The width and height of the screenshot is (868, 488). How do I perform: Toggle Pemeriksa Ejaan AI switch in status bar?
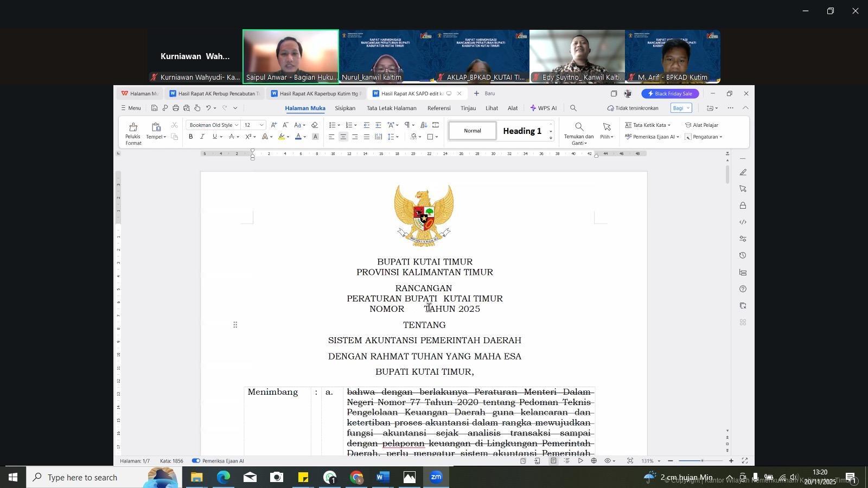click(196, 461)
